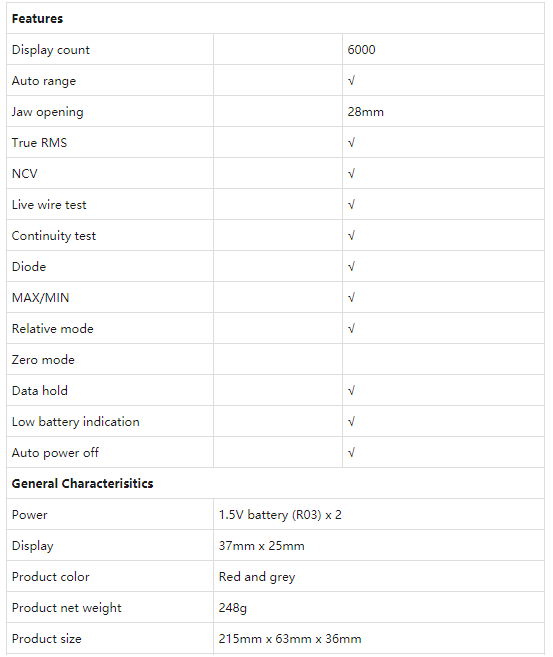Click the Red and grey color value
Image resolution: width=553 pixels, height=657 pixels.
[x=257, y=577]
